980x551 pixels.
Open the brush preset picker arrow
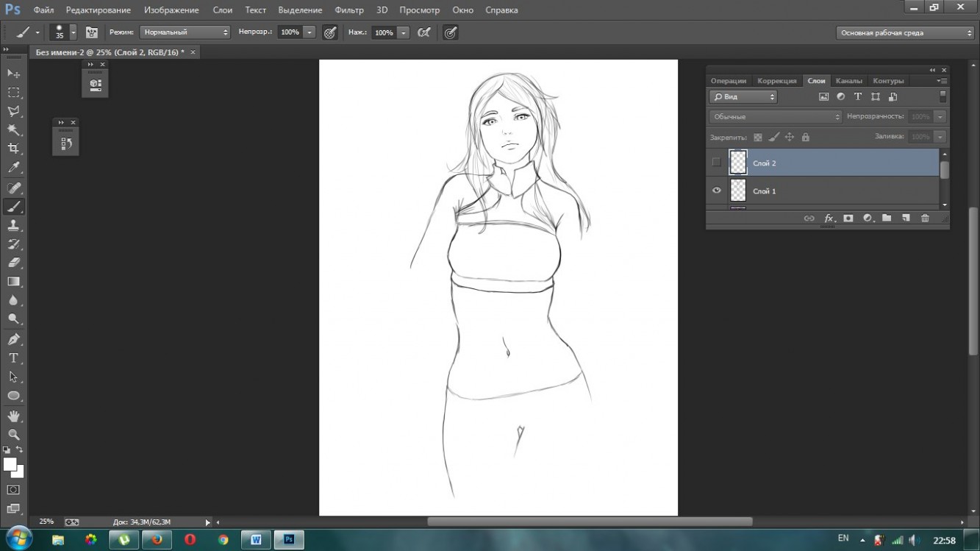[x=73, y=33]
